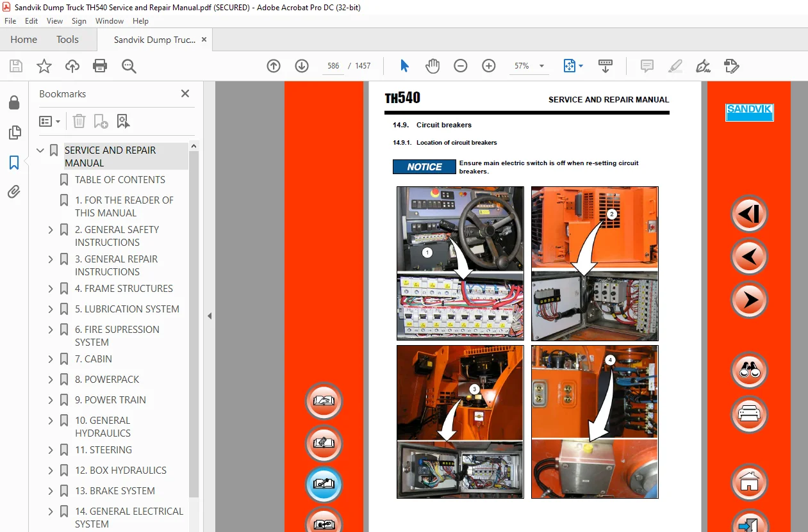
Task: Star this file as favorite
Action: point(44,66)
